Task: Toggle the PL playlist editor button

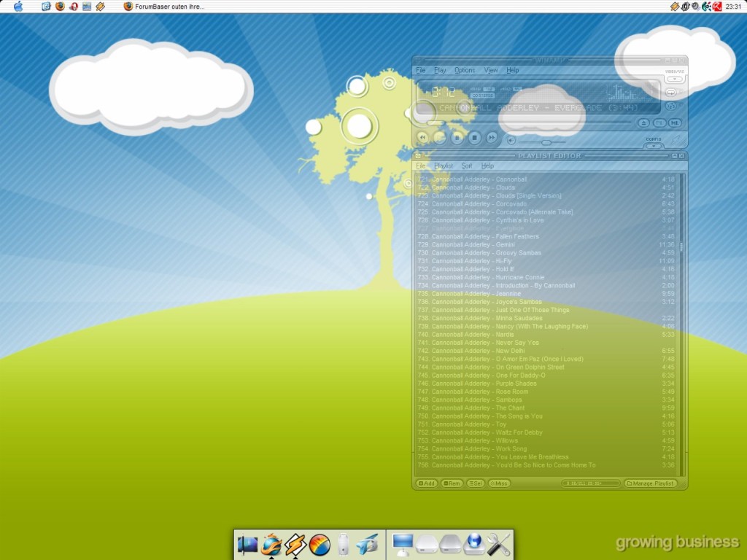Action: pyautogui.click(x=659, y=122)
